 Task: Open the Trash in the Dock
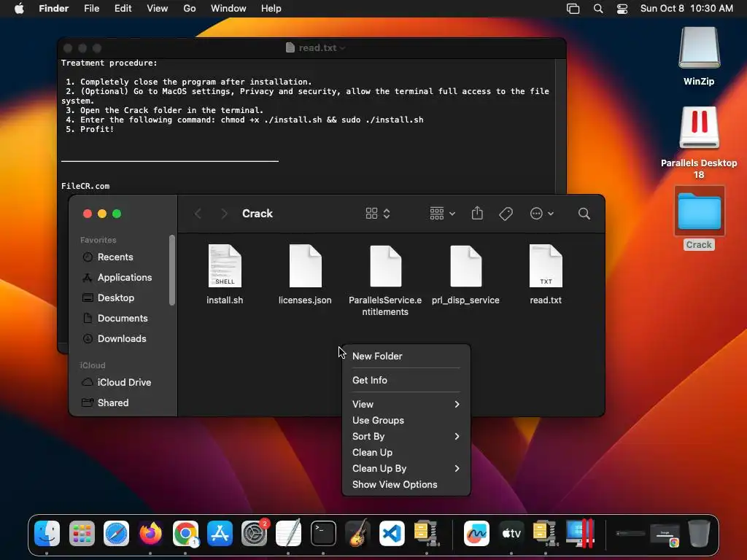point(699,533)
